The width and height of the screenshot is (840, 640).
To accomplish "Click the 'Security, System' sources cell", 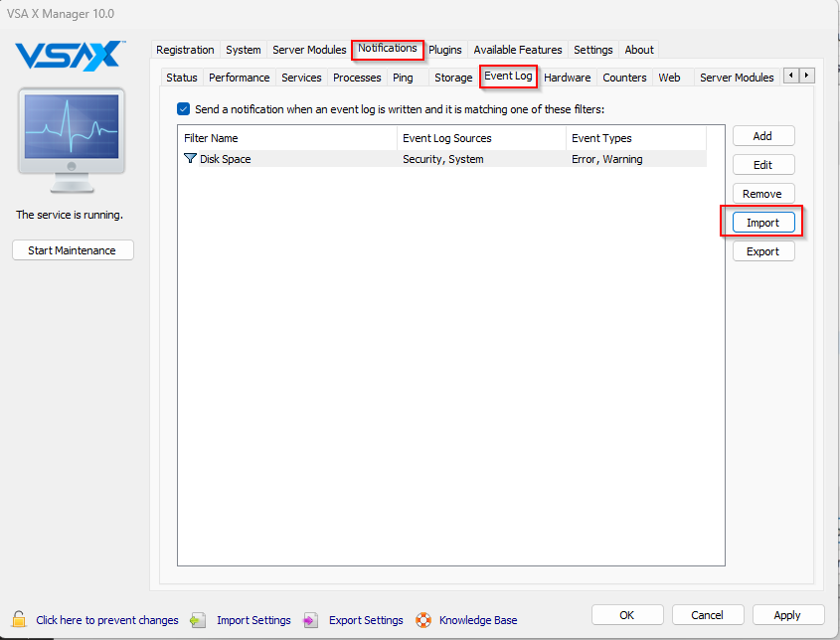I will (443, 159).
